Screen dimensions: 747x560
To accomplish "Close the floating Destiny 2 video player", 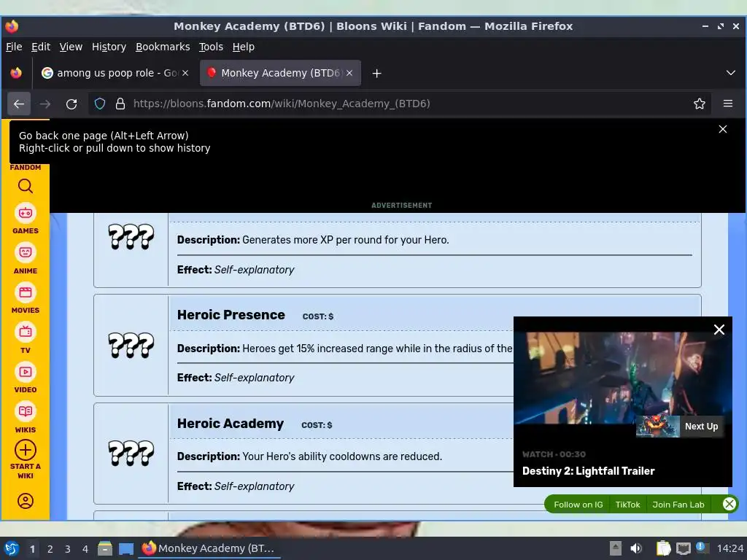I will point(719,330).
